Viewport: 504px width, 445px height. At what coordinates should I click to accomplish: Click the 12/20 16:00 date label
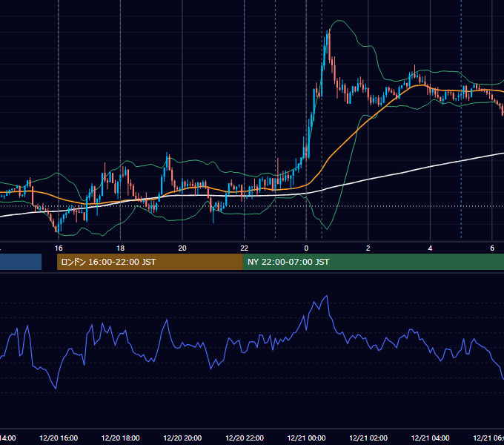59,438
